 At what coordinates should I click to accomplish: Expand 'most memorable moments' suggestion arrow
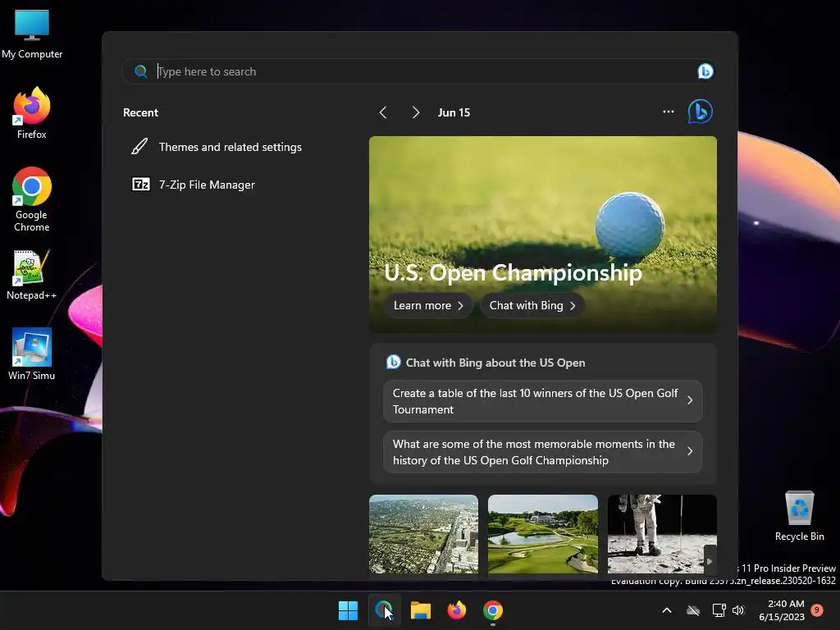click(x=690, y=452)
